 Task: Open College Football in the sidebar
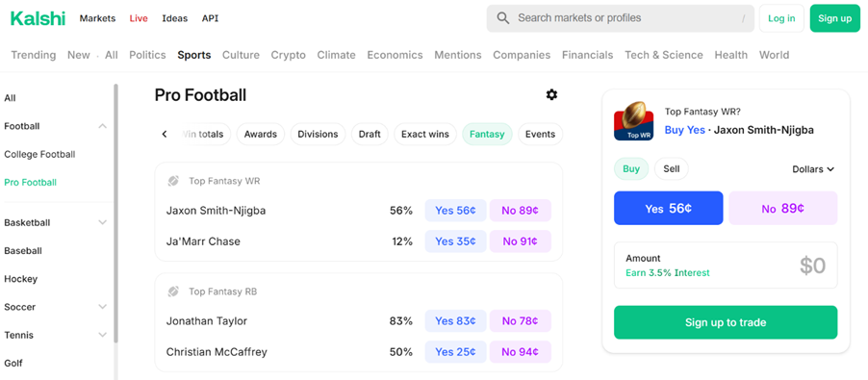(x=39, y=154)
